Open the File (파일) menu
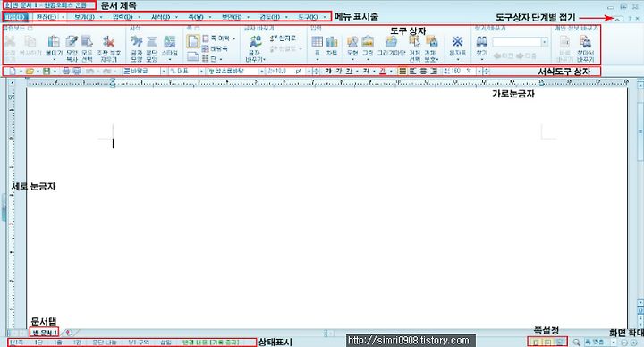Viewport: 644px width, 347px height. [x=15, y=17]
